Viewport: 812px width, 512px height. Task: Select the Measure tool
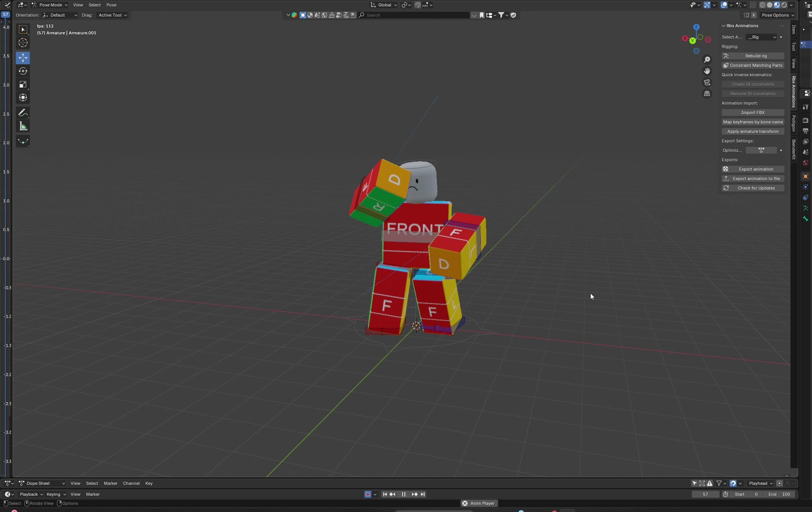[23, 126]
